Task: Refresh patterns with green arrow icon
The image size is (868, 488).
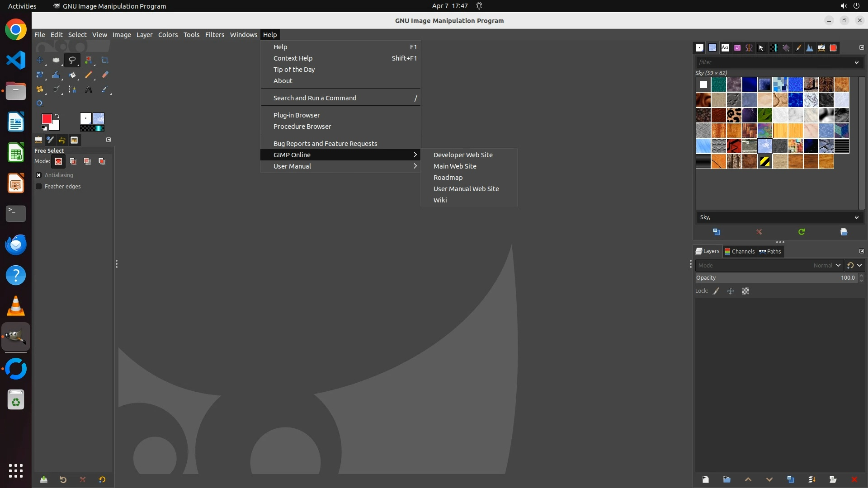Action: [802, 232]
